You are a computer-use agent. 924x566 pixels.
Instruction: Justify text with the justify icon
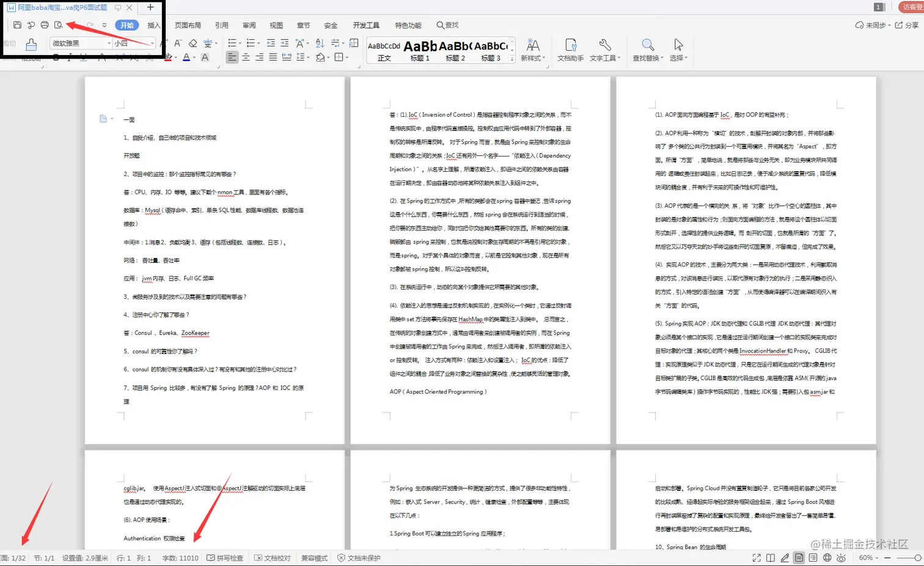[273, 57]
